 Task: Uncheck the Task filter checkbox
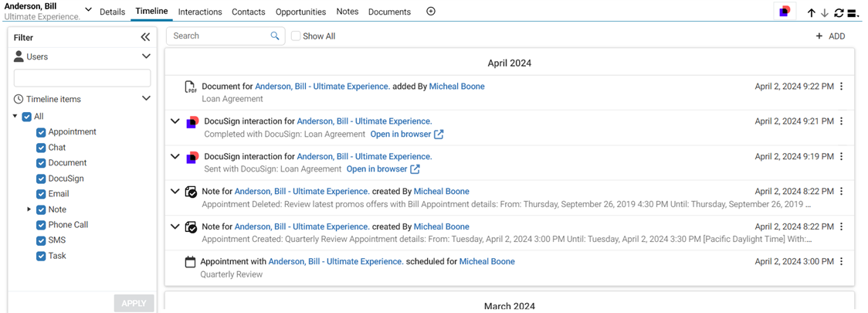41,257
